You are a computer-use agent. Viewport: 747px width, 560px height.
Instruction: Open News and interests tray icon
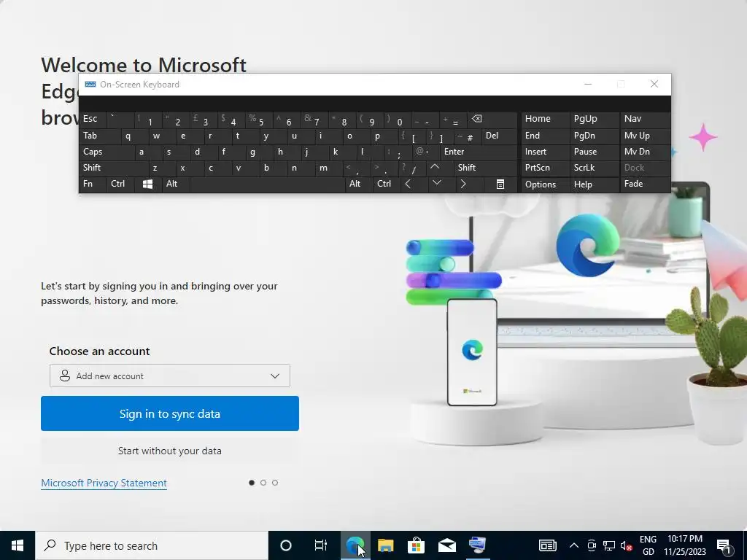point(547,545)
